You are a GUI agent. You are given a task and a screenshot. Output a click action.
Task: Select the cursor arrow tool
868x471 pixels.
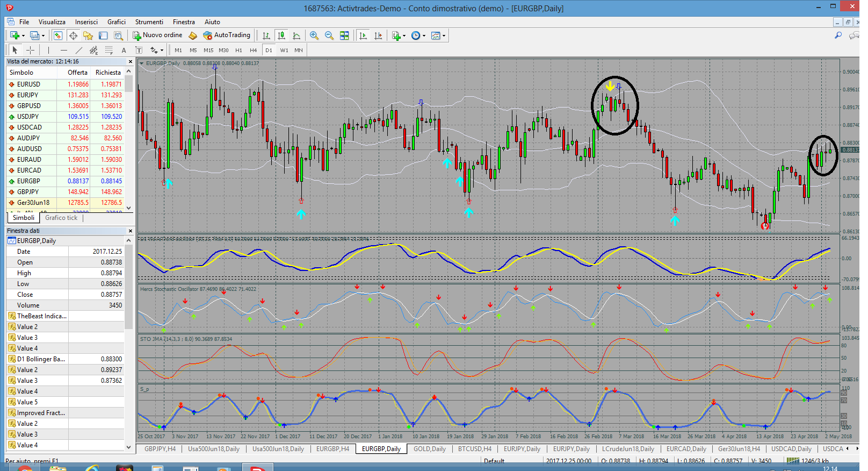pos(15,50)
